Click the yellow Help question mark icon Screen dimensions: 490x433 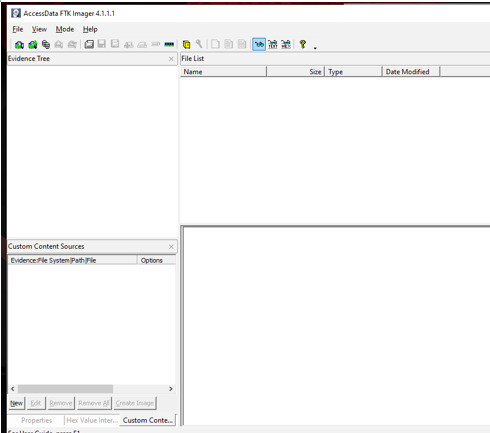[303, 44]
